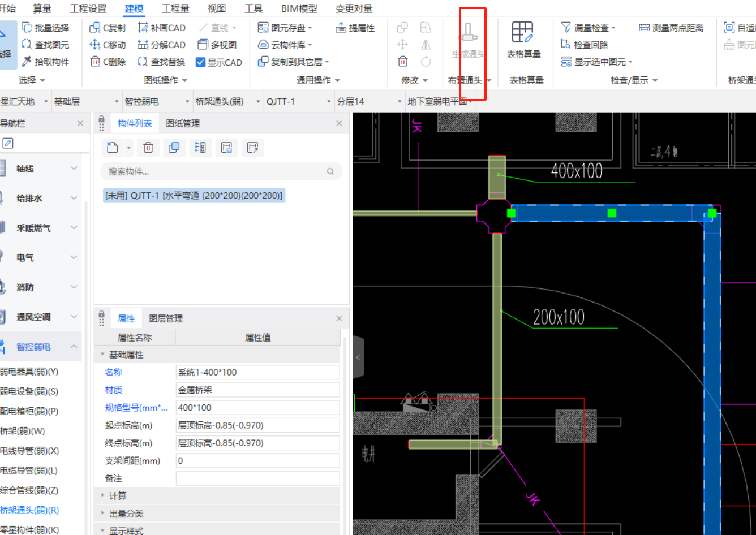Switch to the 图纸管理 panel tab
Screen dimensions: 756x535
183,123
